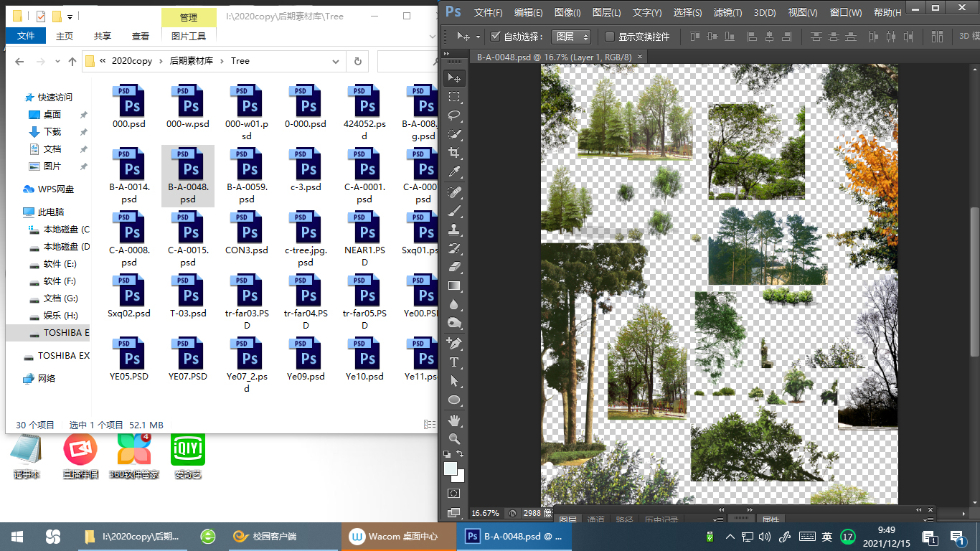The image size is (980, 551).
Task: Select the Rectangular Marquee tool
Action: tap(454, 97)
